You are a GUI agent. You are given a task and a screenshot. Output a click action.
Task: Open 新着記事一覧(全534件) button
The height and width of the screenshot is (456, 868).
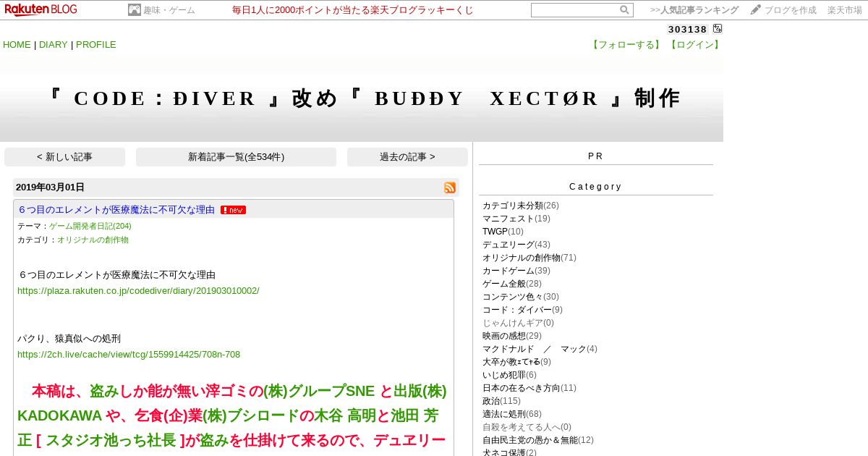(x=236, y=157)
